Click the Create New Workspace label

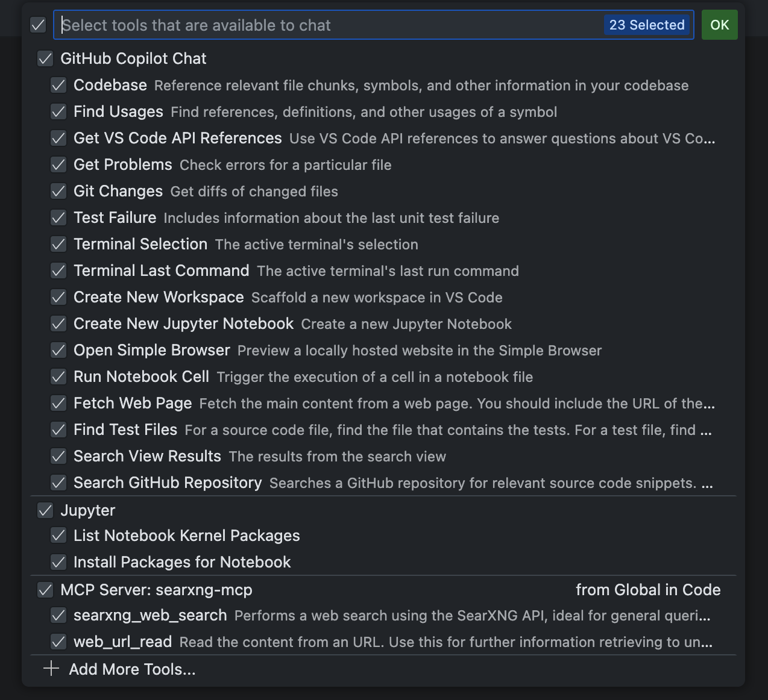[159, 298]
